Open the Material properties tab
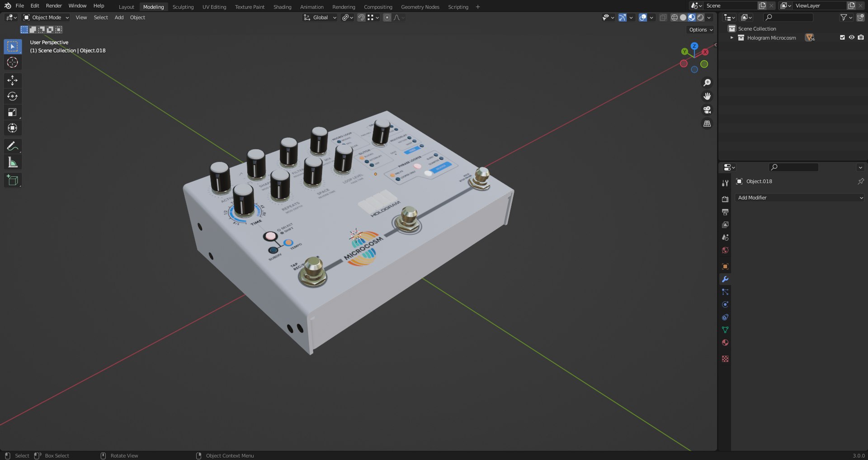 click(x=725, y=343)
